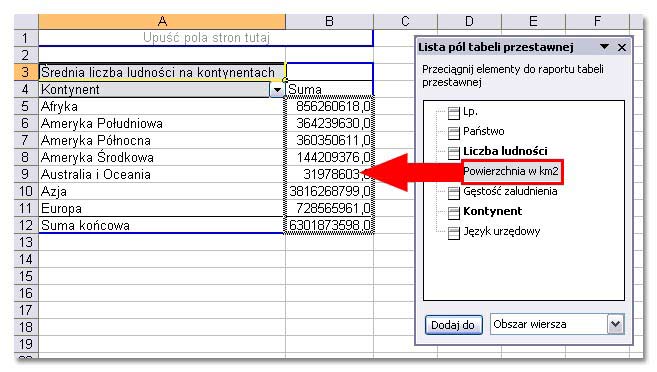Click the Lp. field icon

[x=453, y=113]
